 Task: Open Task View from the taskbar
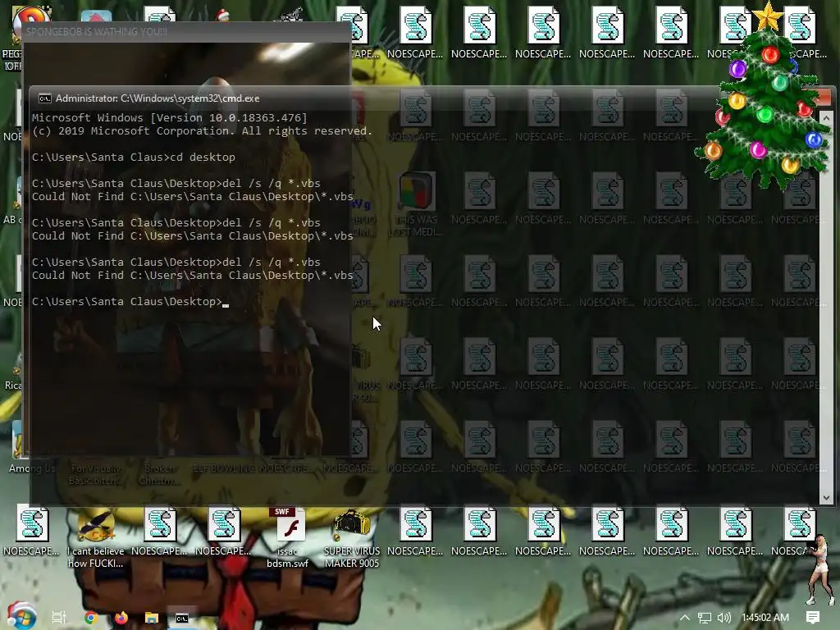click(59, 618)
